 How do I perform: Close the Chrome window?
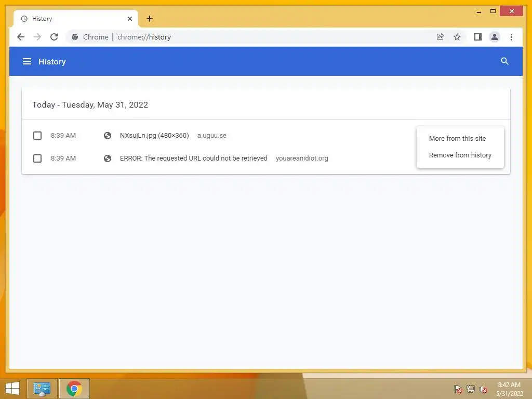(x=512, y=11)
